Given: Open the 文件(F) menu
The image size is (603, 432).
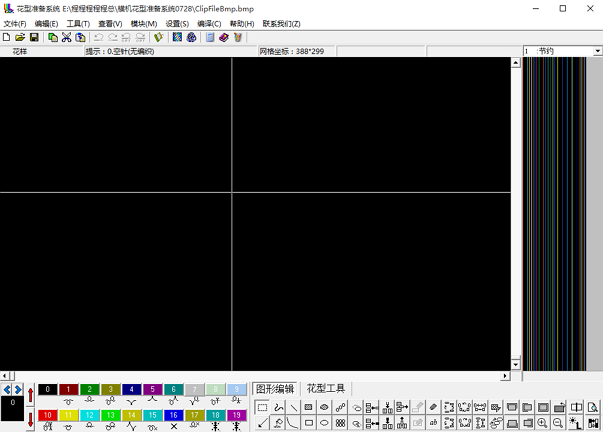Looking at the screenshot, I should pos(15,24).
